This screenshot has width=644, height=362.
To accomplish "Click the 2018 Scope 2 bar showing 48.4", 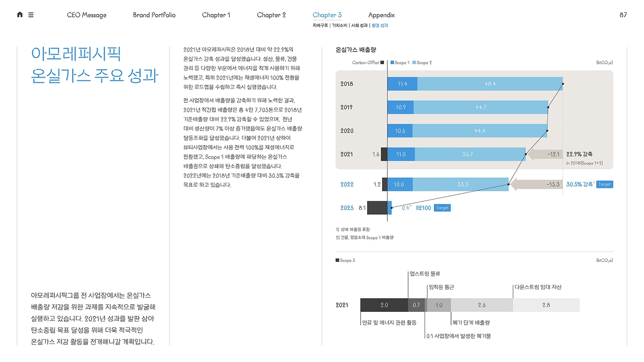I will tap(490, 84).
